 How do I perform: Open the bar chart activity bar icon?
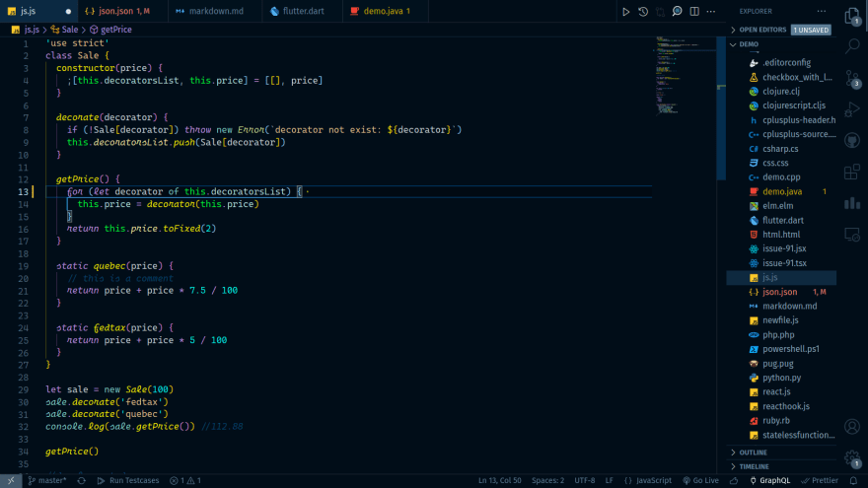[x=852, y=203]
